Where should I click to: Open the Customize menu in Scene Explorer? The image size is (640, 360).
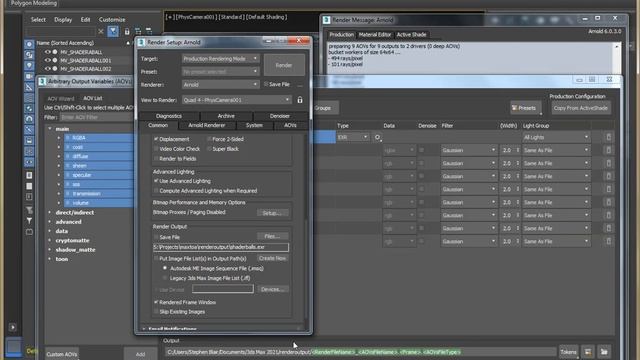[112, 20]
